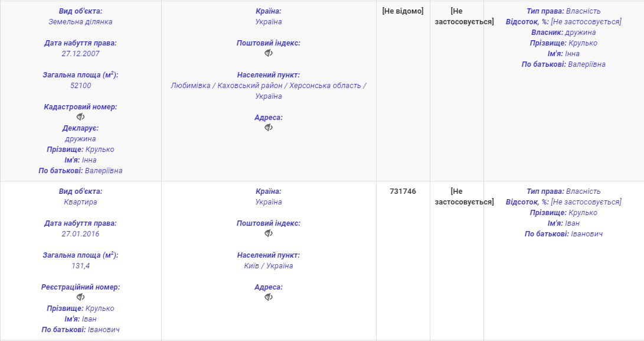Click hidden-eye icon under Реєстраційний номер
The width and height of the screenshot is (644, 341).
tap(81, 297)
